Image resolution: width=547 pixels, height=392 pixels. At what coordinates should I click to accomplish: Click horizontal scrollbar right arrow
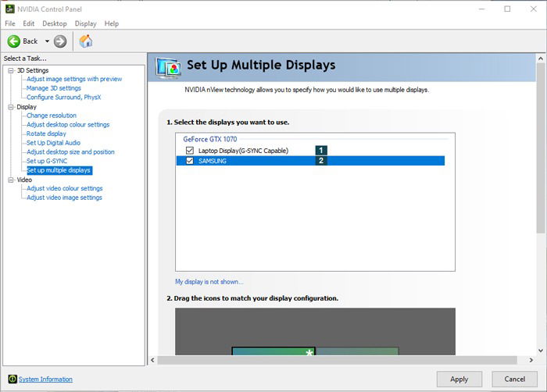(531, 360)
